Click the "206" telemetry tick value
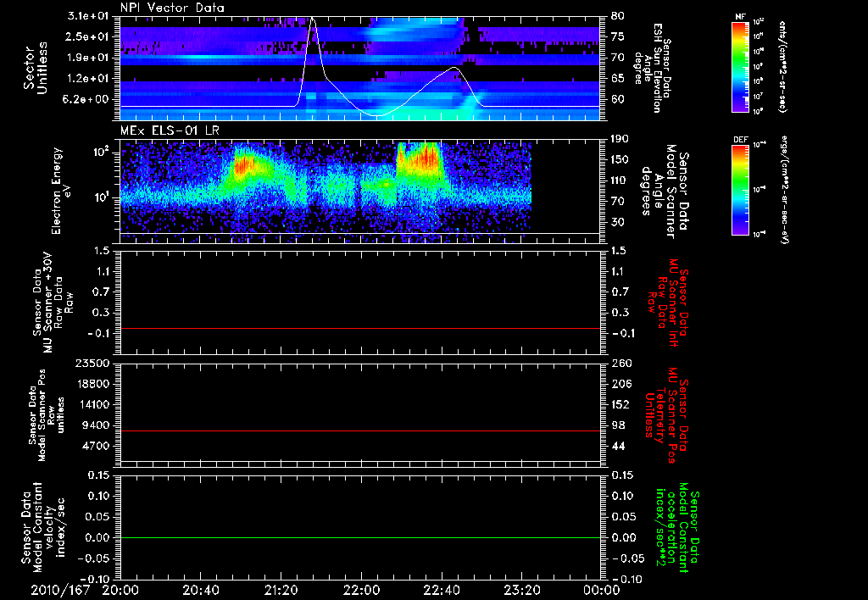The image size is (868, 600). pos(621,384)
